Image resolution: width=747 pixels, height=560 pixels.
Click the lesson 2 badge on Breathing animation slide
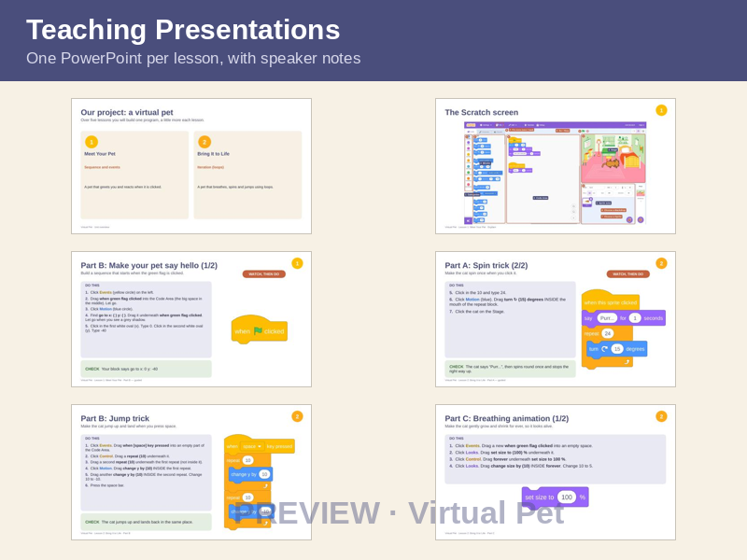(x=661, y=416)
